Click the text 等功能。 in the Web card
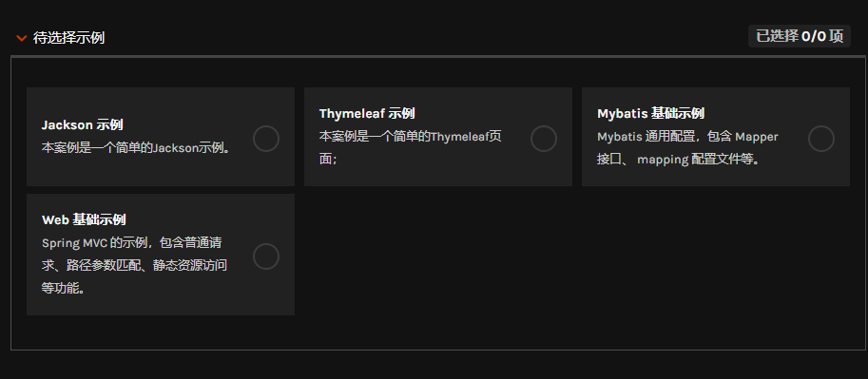Screen dimensions: 868x379 click(63, 288)
